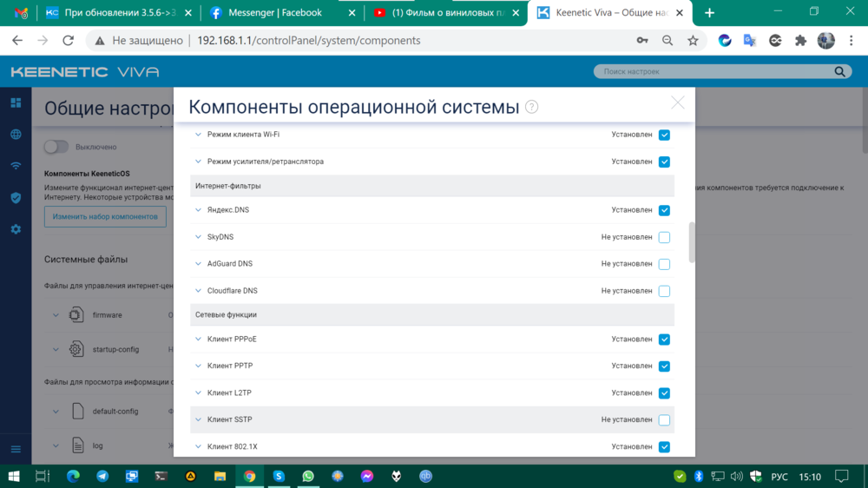Open the Google Translate extension icon
This screenshot has width=868, height=488.
(750, 41)
